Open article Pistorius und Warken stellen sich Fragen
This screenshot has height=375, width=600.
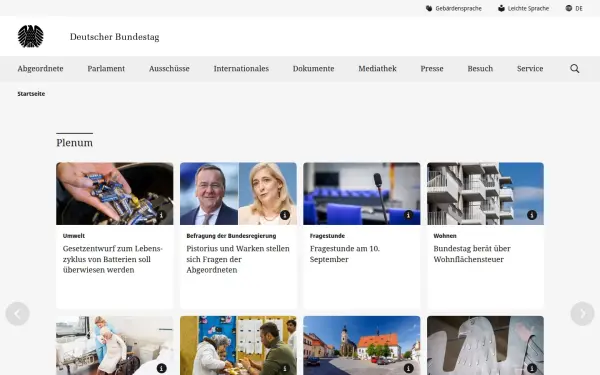[238, 259]
